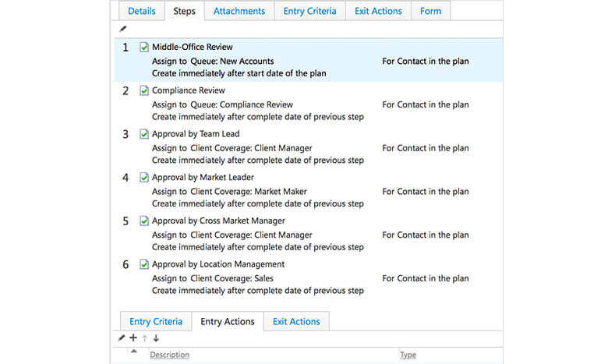Click 'Assign to Queue: New Accounts' text

(x=213, y=62)
